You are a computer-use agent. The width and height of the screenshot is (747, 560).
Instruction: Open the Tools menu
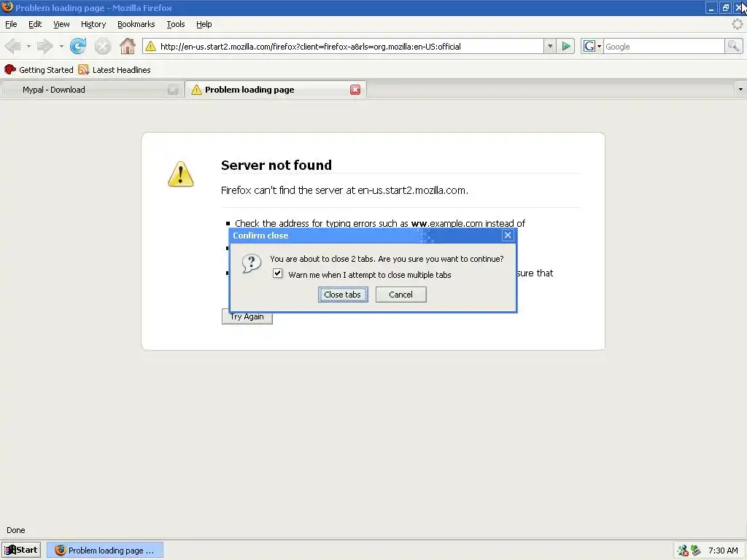[176, 24]
